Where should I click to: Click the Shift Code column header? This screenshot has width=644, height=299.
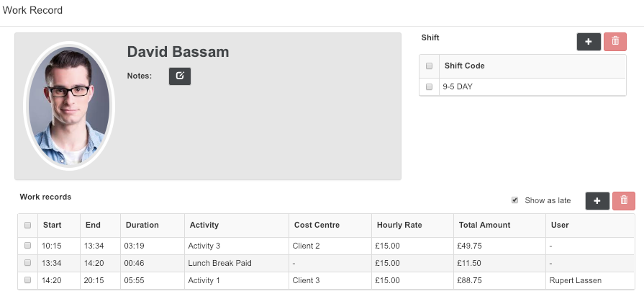click(x=465, y=66)
